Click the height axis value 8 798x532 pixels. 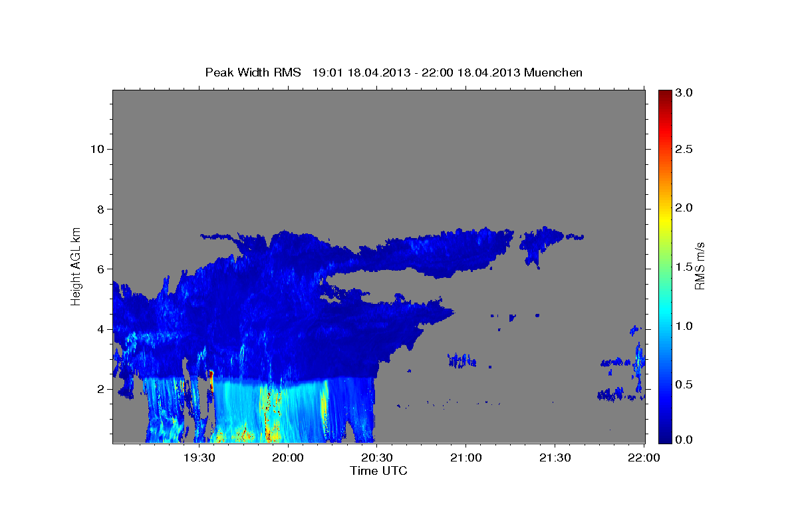pos(100,209)
